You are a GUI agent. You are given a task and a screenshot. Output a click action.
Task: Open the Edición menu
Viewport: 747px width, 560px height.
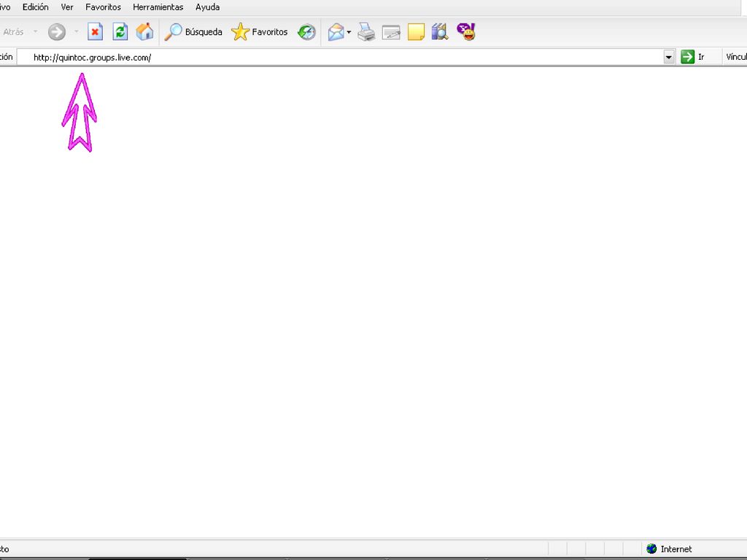pos(35,7)
